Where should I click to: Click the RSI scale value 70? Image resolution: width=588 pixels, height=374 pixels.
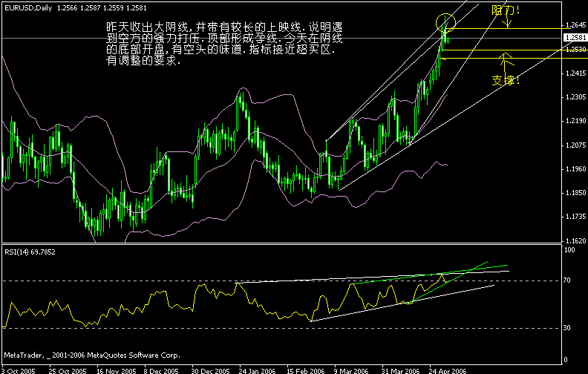(x=567, y=280)
